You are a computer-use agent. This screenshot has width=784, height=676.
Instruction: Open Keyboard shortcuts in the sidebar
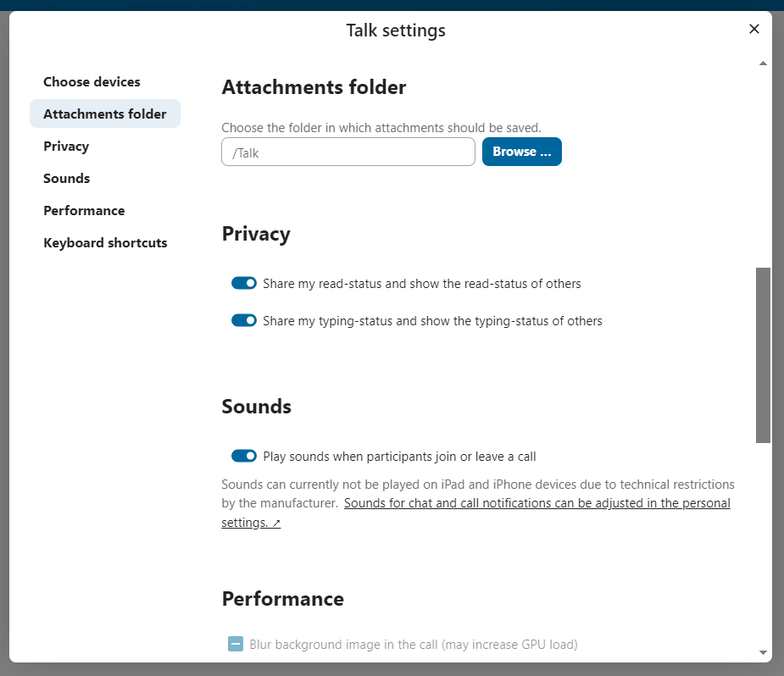click(x=105, y=243)
